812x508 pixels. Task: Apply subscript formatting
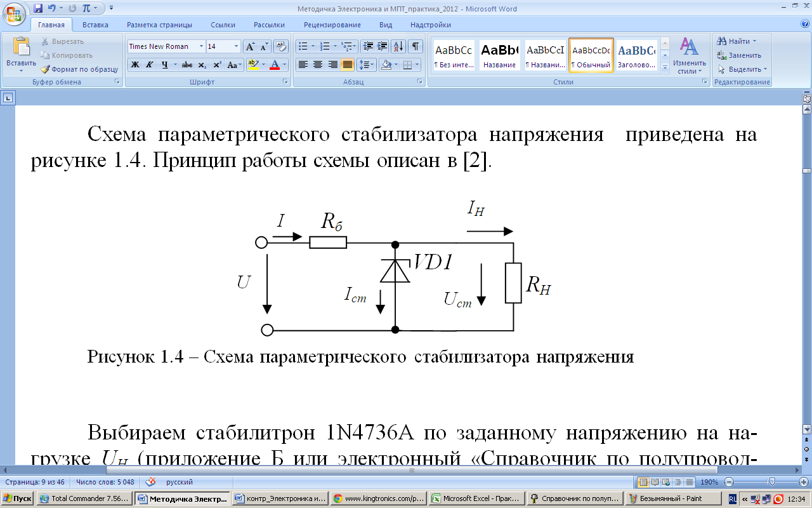click(x=202, y=65)
